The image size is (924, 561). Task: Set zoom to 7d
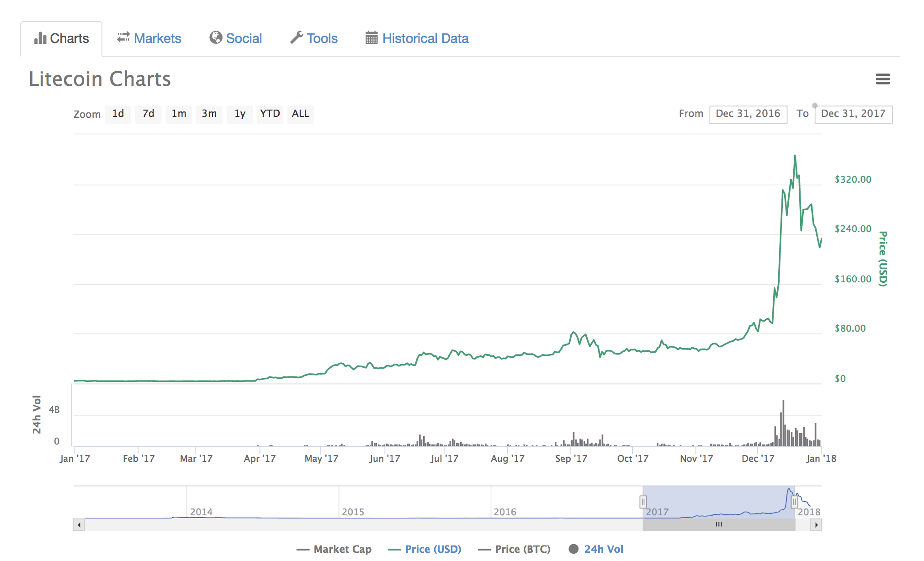coord(149,114)
